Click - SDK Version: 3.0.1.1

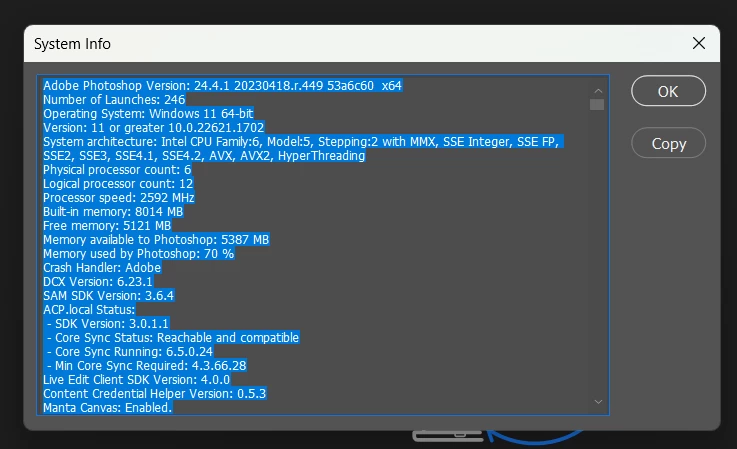(106, 323)
